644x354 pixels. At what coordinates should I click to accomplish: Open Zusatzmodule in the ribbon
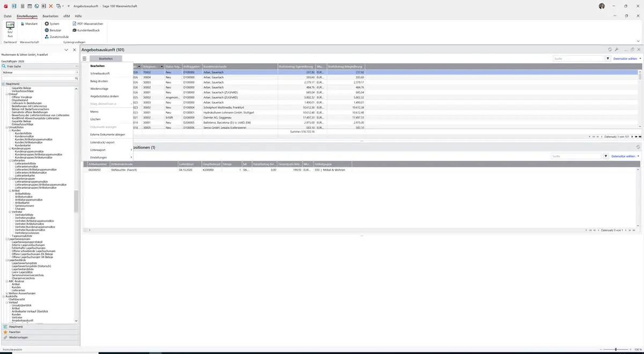tap(56, 36)
